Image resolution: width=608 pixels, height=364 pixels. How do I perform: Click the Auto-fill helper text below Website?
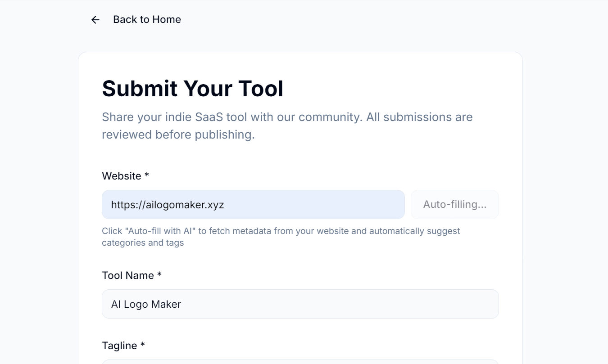click(x=281, y=236)
